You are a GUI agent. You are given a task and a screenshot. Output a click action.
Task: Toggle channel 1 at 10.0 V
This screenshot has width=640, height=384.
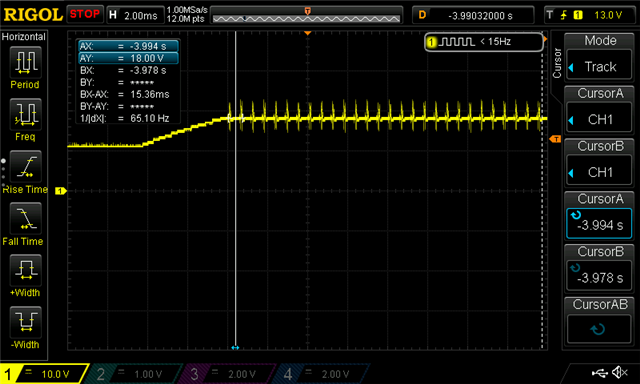click(44, 374)
